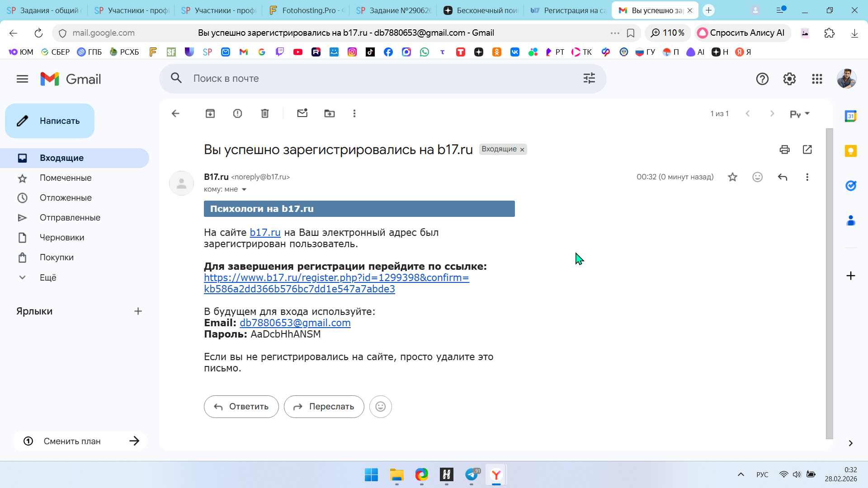Archive the open email

point(210,113)
